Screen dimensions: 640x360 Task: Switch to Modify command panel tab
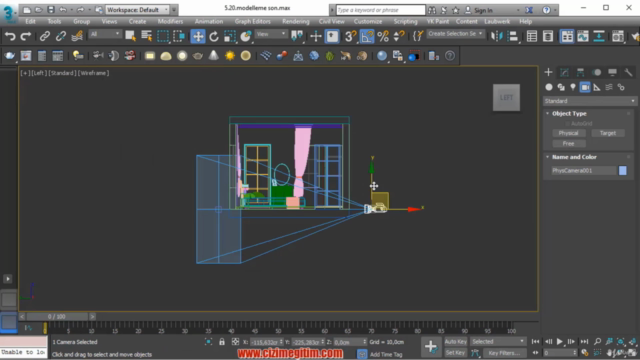(564, 73)
